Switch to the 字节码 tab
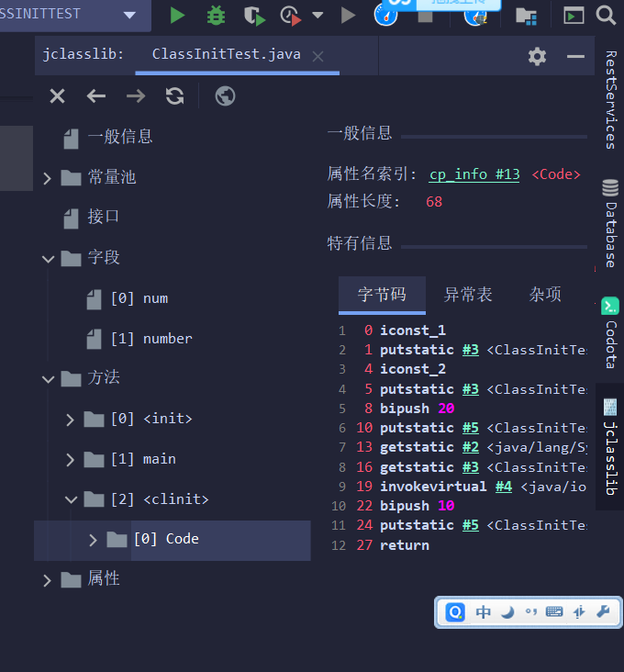 (382, 295)
